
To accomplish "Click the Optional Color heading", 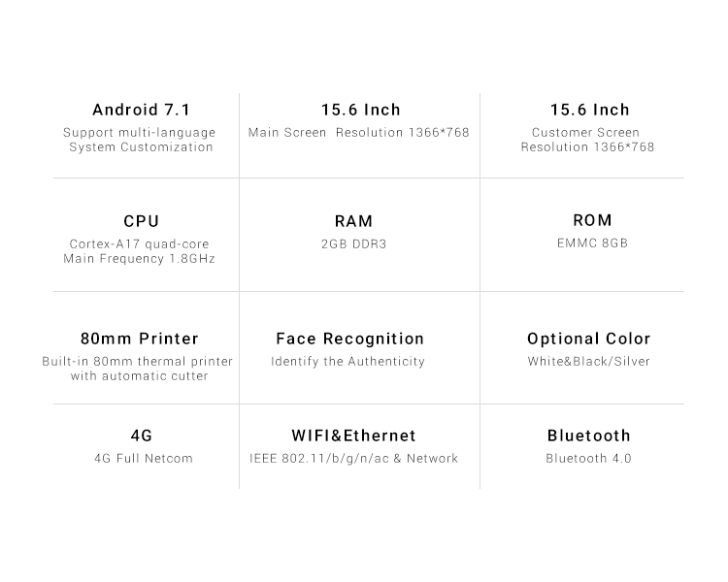I will point(589,339).
